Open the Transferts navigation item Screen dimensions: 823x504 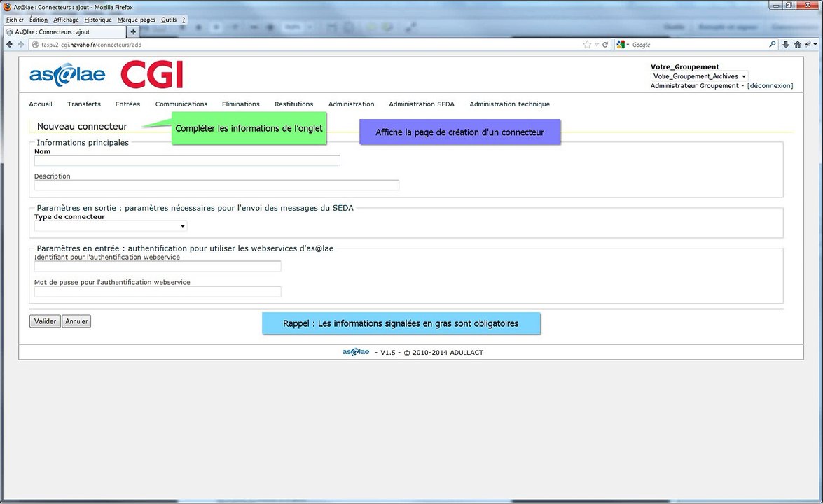pyautogui.click(x=84, y=104)
